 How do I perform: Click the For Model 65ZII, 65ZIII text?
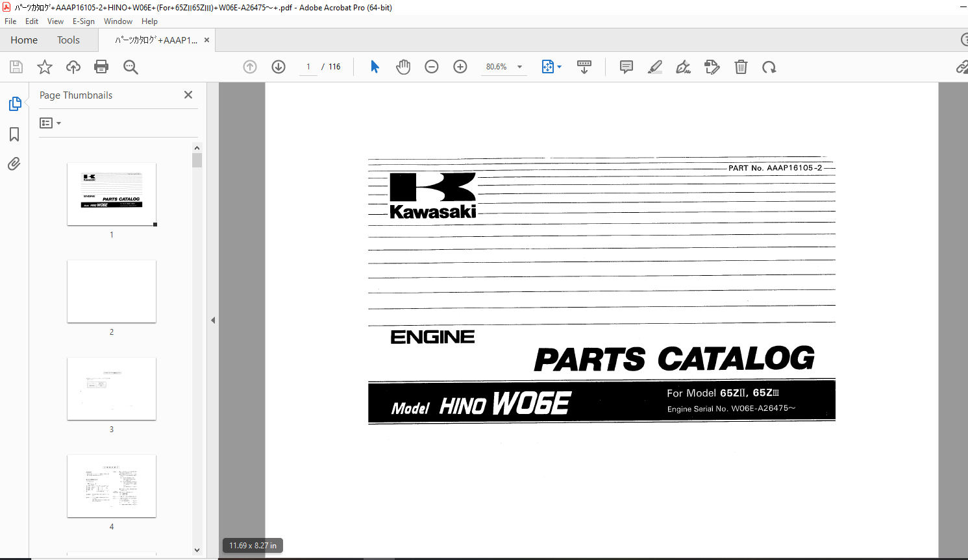click(723, 393)
